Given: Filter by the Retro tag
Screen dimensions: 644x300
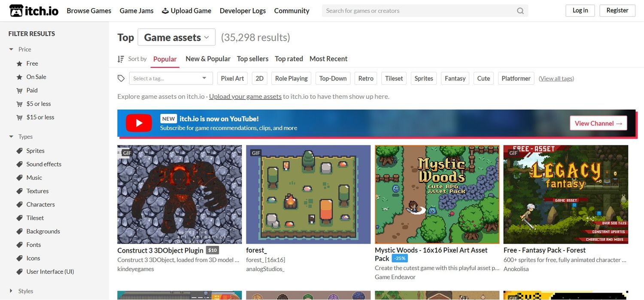Looking at the screenshot, I should coord(366,78).
